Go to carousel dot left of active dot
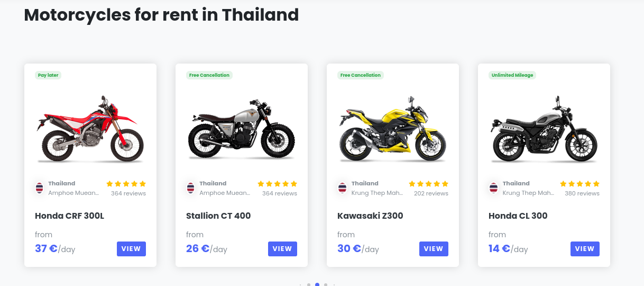This screenshot has width=644, height=286. tap(309, 285)
